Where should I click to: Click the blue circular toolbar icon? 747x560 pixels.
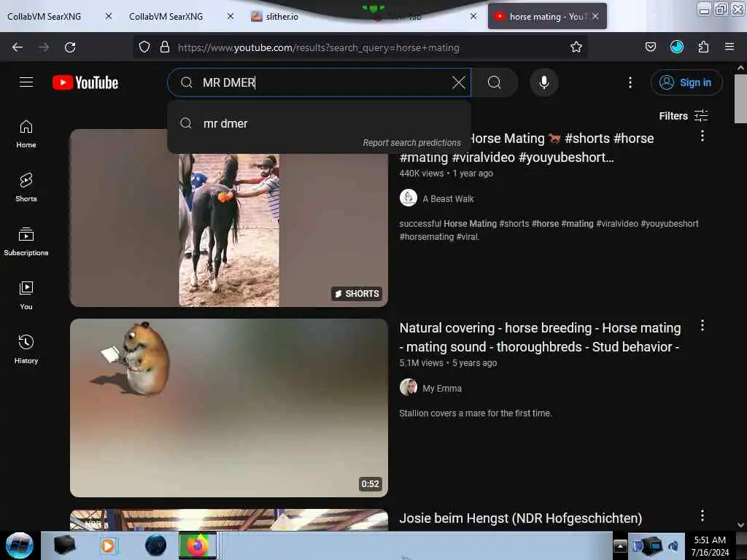tap(676, 47)
